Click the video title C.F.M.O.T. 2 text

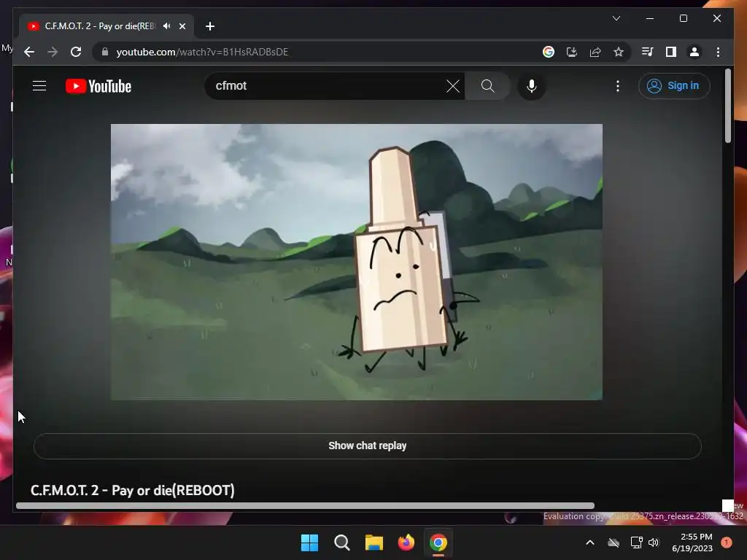133,491
